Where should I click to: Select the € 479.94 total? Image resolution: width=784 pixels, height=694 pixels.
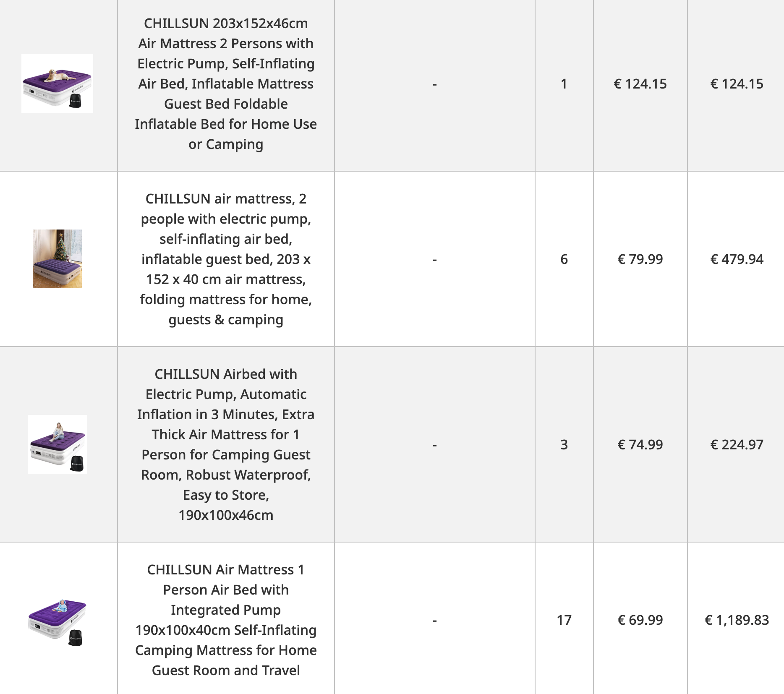click(x=737, y=259)
